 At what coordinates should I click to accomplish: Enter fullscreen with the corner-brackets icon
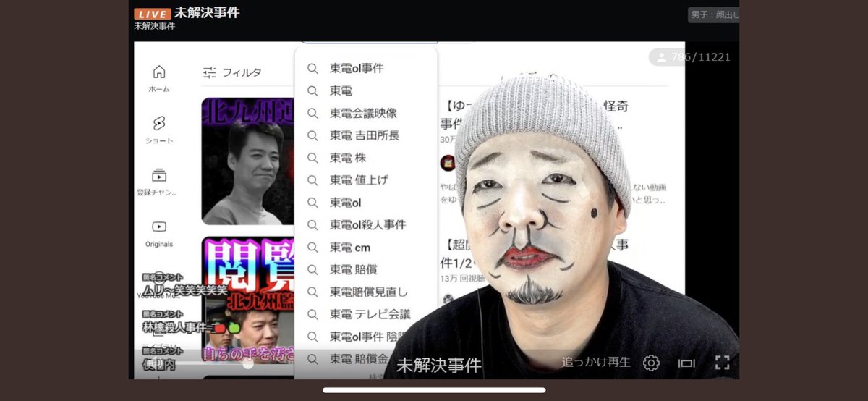point(722,363)
